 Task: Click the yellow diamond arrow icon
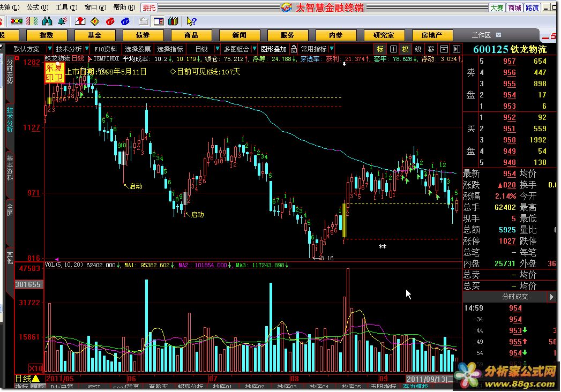pos(95,21)
